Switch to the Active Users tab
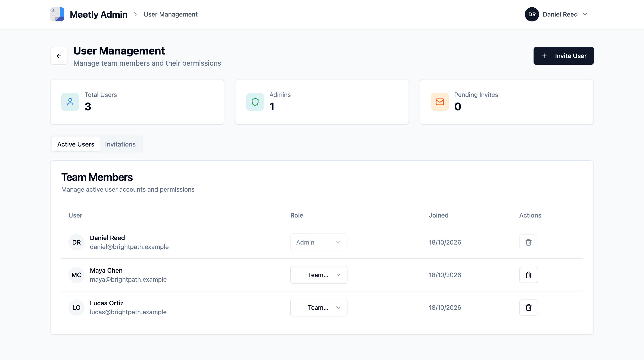644x360 pixels. tap(76, 144)
